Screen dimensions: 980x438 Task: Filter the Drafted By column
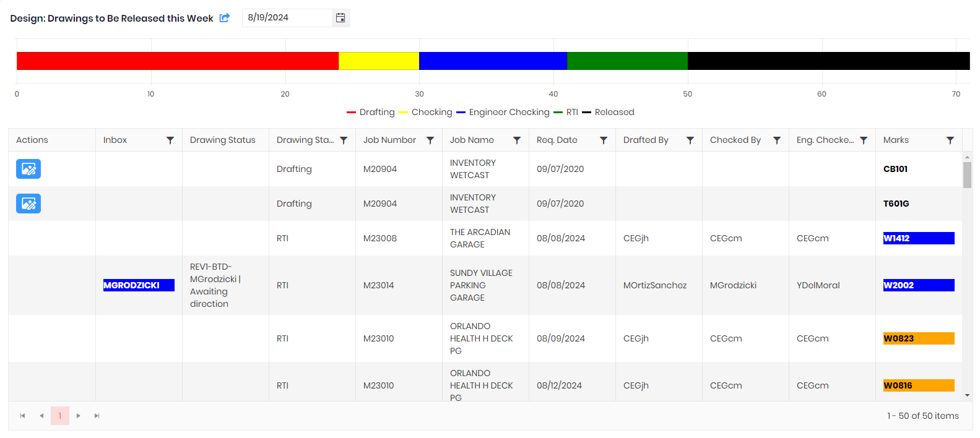(690, 140)
